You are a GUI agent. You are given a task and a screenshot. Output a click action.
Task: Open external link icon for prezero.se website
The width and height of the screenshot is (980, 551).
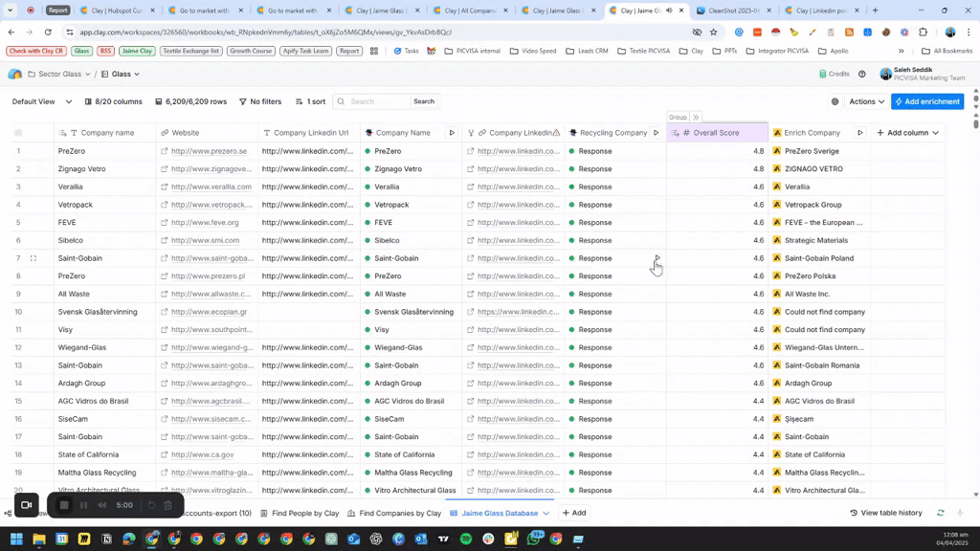pos(164,151)
